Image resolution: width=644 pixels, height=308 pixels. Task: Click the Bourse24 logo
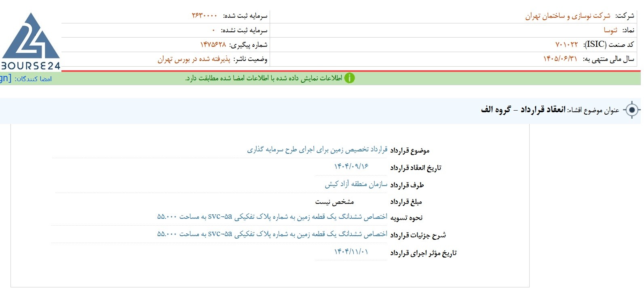click(30, 41)
